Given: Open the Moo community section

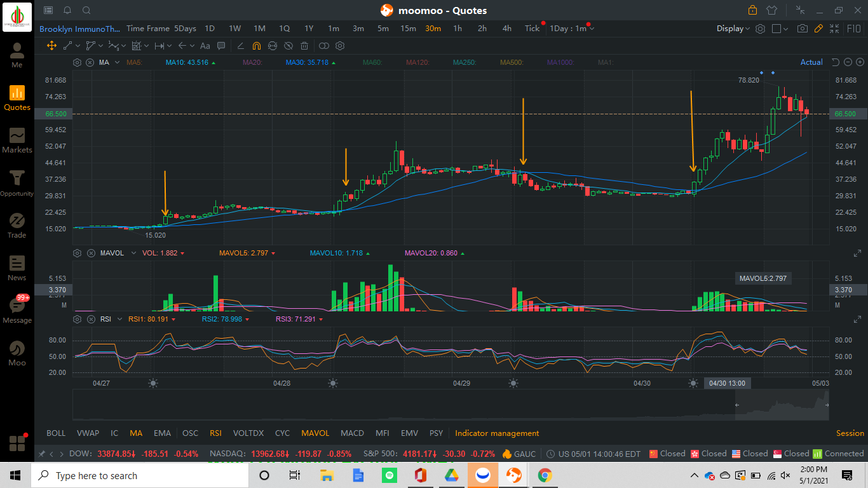Looking at the screenshot, I should [17, 353].
